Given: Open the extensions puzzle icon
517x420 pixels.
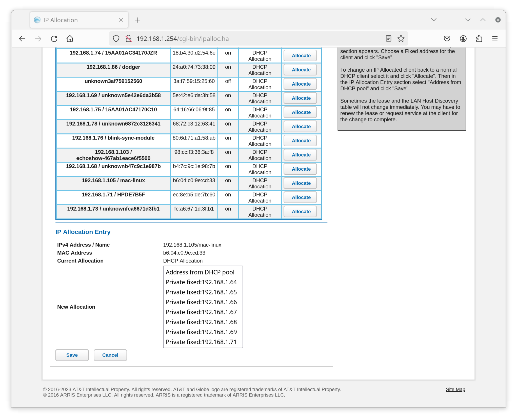Looking at the screenshot, I should pyautogui.click(x=479, y=38).
